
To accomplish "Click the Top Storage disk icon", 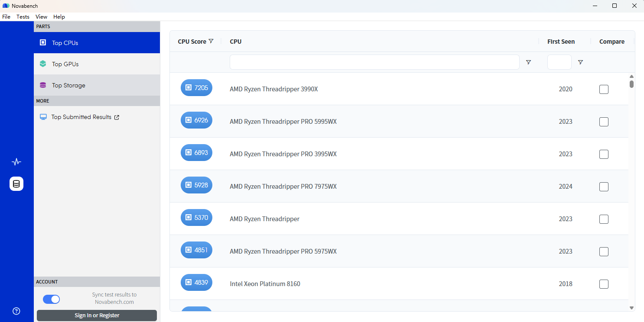I will click(43, 85).
